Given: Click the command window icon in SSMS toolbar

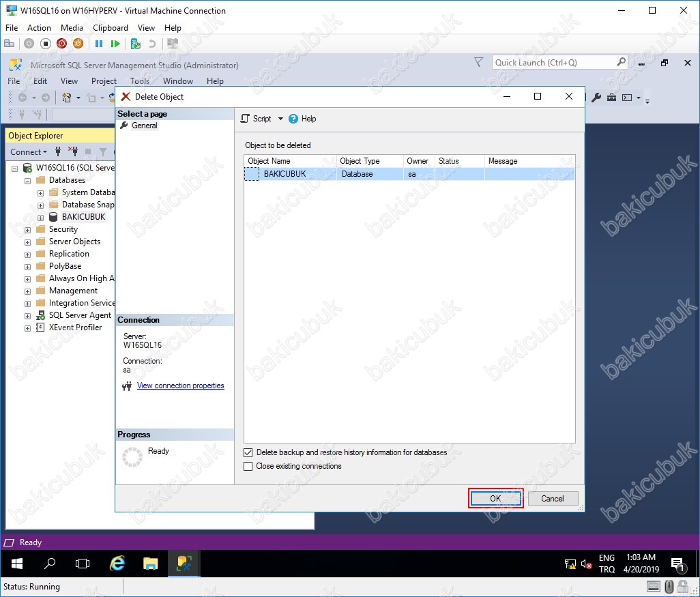Looking at the screenshot, I should coord(627,98).
